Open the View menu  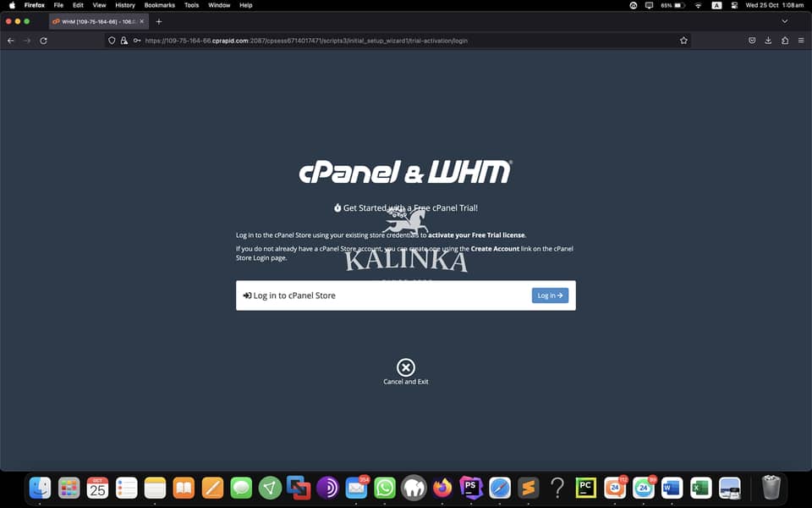tap(100, 5)
